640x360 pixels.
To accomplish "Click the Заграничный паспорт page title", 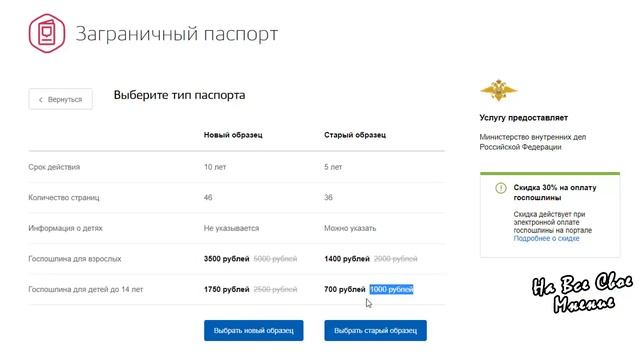I will pyautogui.click(x=177, y=33).
